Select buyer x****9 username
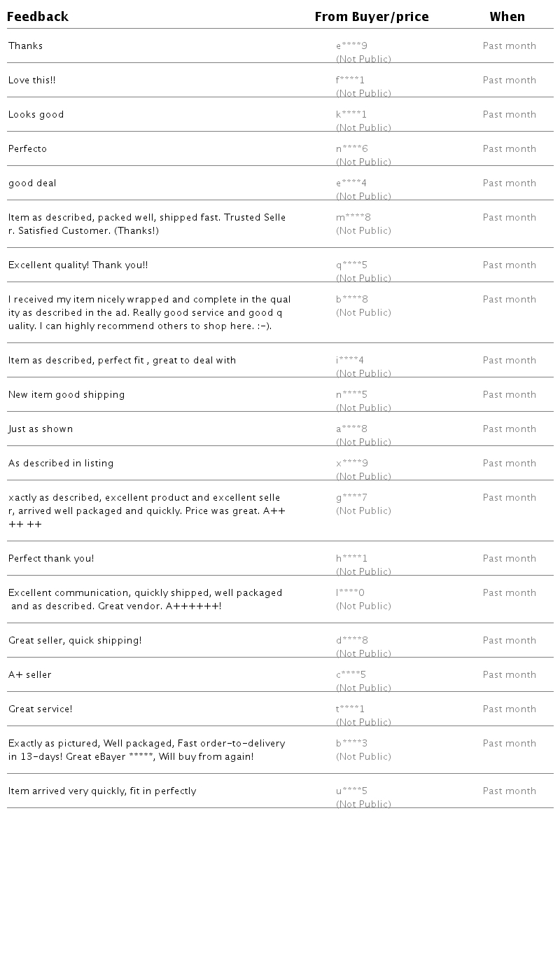The width and height of the screenshot is (560, 958). point(351,464)
